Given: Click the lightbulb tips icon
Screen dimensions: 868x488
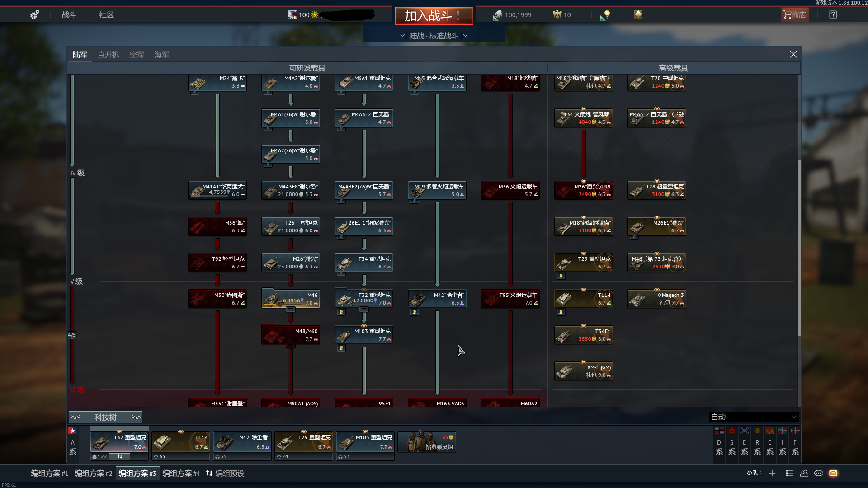Looking at the screenshot, I should pos(605,15).
